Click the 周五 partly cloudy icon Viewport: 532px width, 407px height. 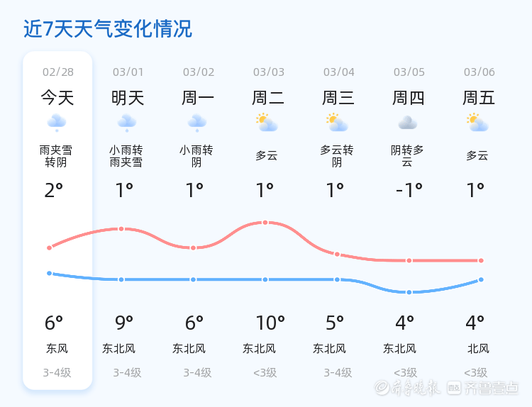click(477, 123)
